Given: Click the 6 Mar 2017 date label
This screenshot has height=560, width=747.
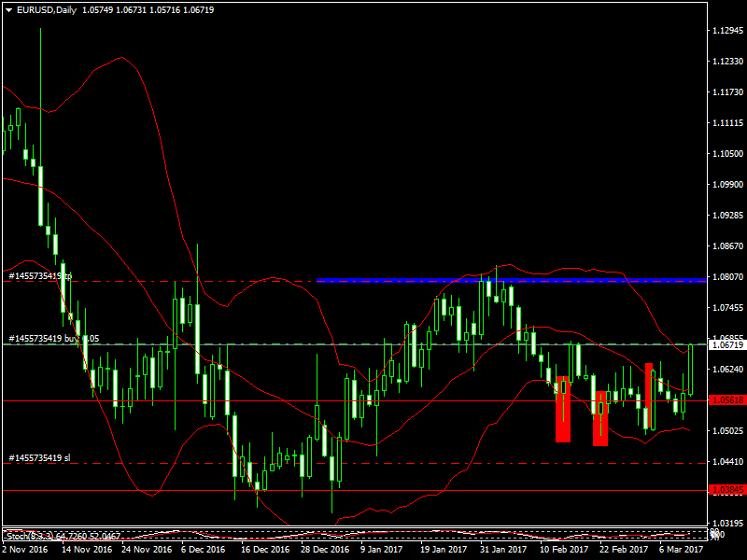Looking at the screenshot, I should (x=682, y=550).
